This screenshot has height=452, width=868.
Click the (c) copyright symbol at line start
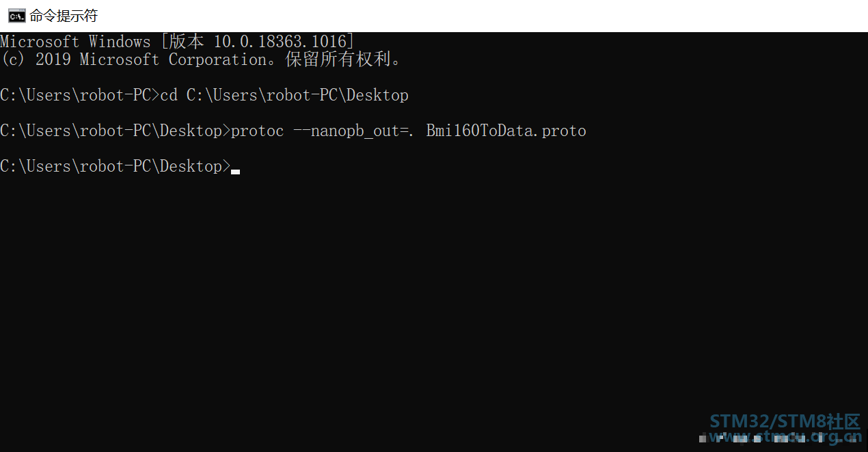point(13,59)
